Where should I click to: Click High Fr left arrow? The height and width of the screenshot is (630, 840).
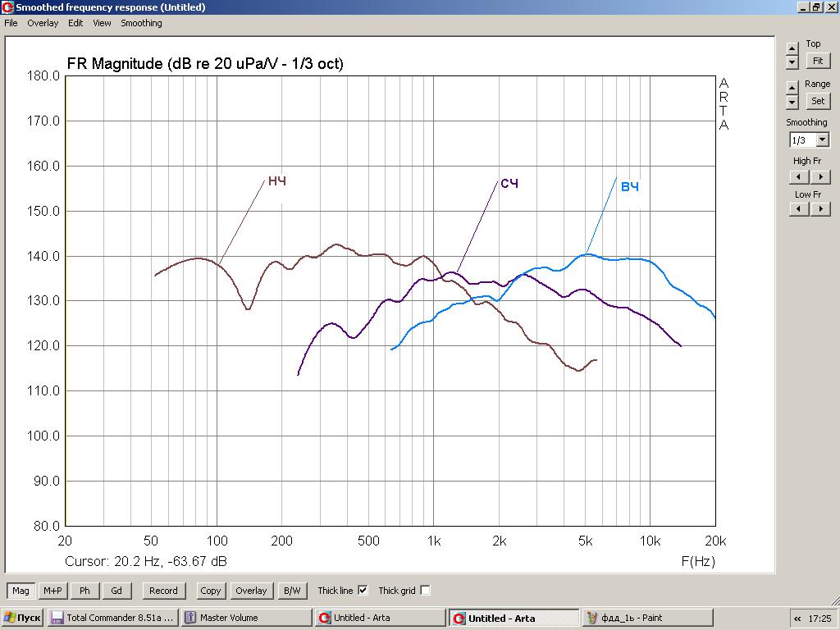coord(799,177)
